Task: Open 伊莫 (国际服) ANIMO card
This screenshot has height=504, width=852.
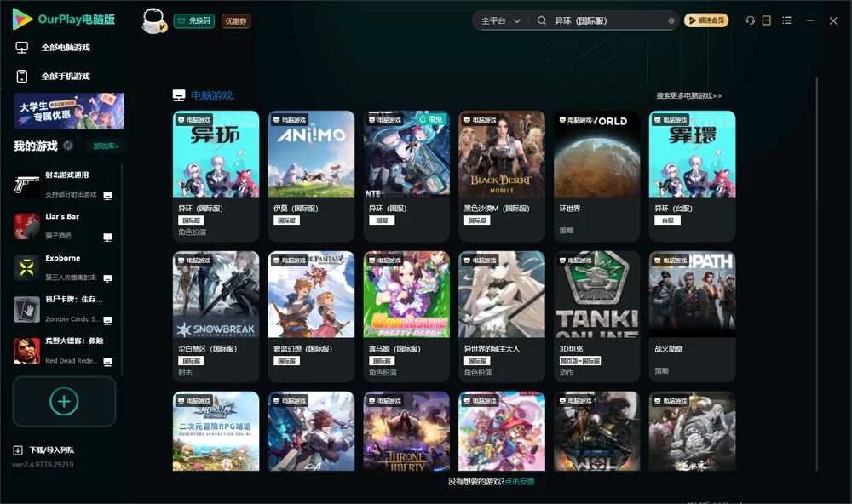Action: (311, 176)
